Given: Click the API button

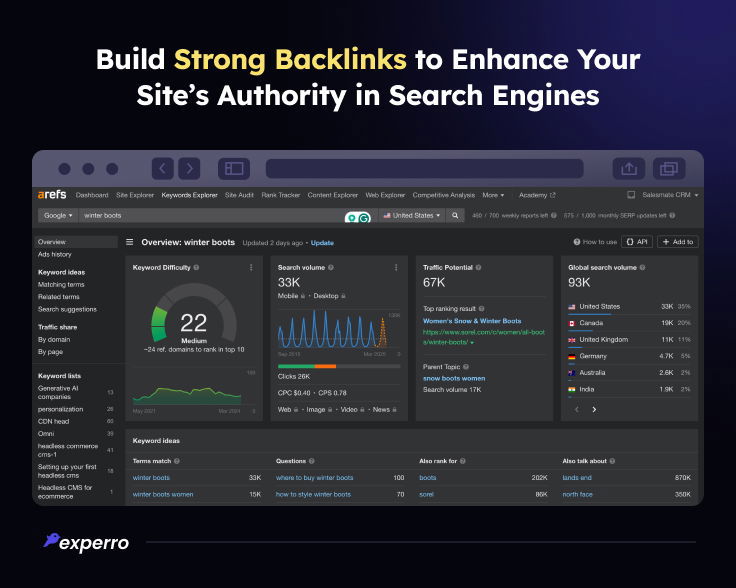Looking at the screenshot, I should click(x=637, y=242).
